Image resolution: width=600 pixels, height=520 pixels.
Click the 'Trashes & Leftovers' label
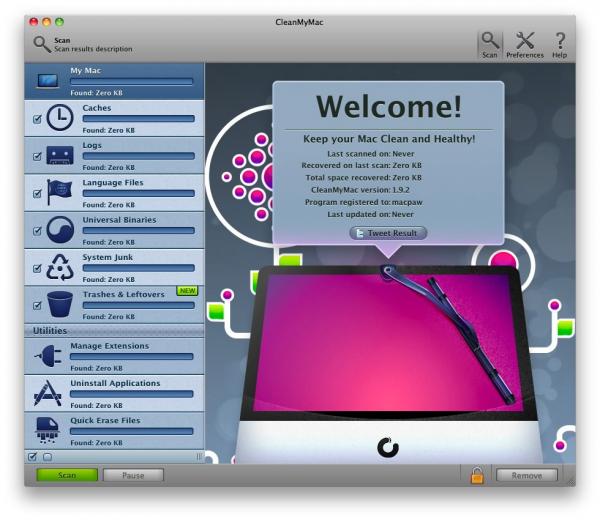point(124,294)
